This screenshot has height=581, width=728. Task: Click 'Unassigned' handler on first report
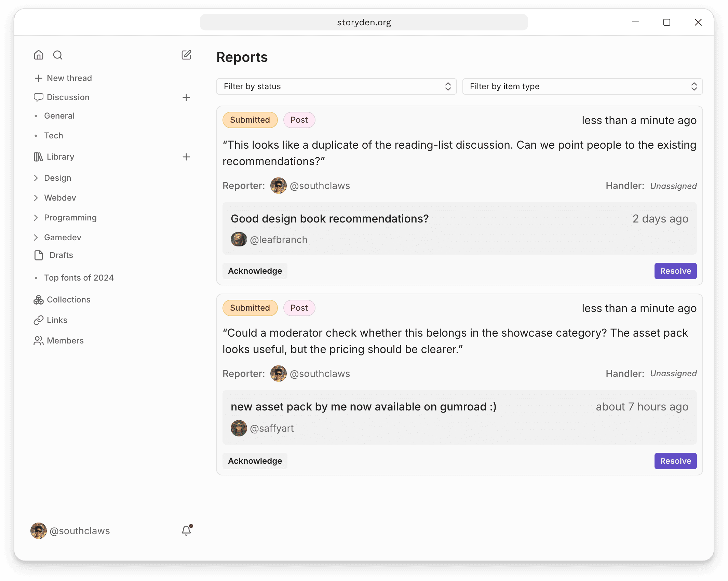pyautogui.click(x=673, y=186)
